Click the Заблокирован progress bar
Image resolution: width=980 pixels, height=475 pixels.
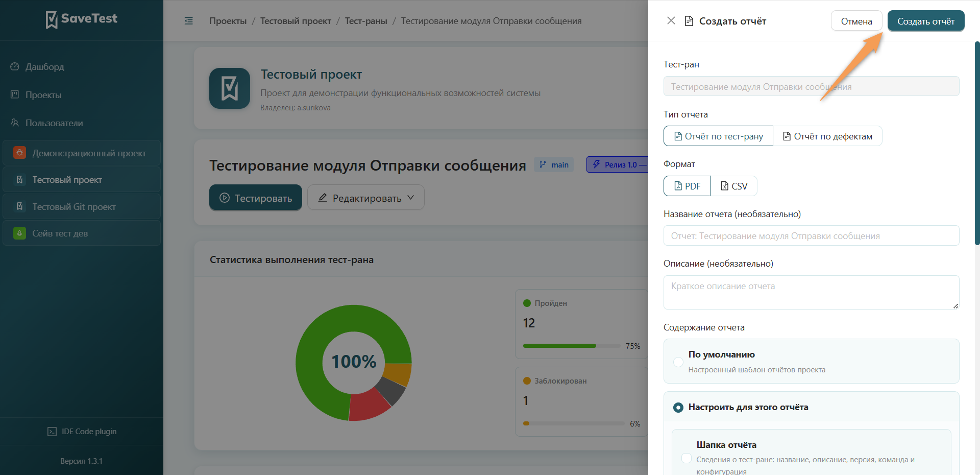tap(574, 423)
